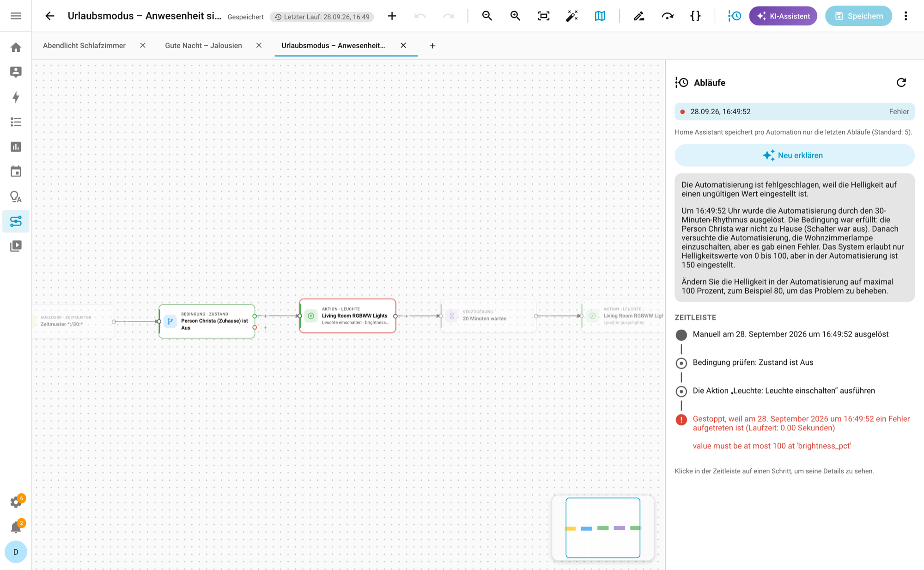The image size is (924, 570).
Task: Refresh the Abläufe list
Action: point(901,82)
